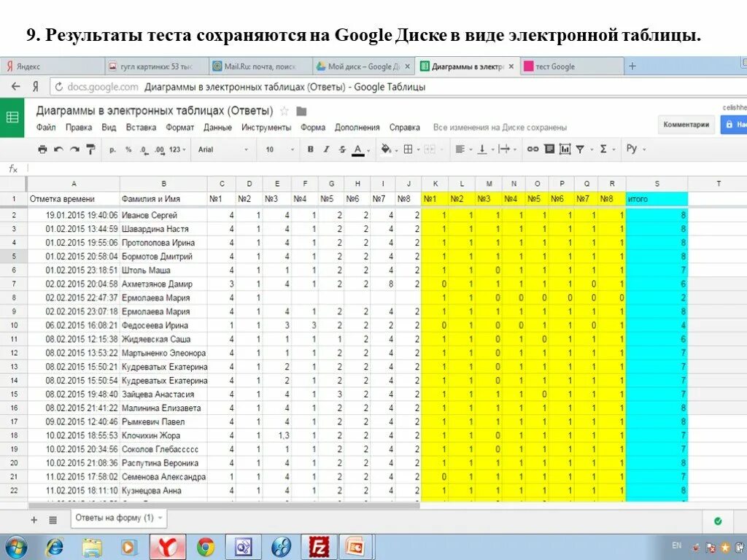Open the Правка menu
The height and width of the screenshot is (560, 747).
[x=79, y=127]
